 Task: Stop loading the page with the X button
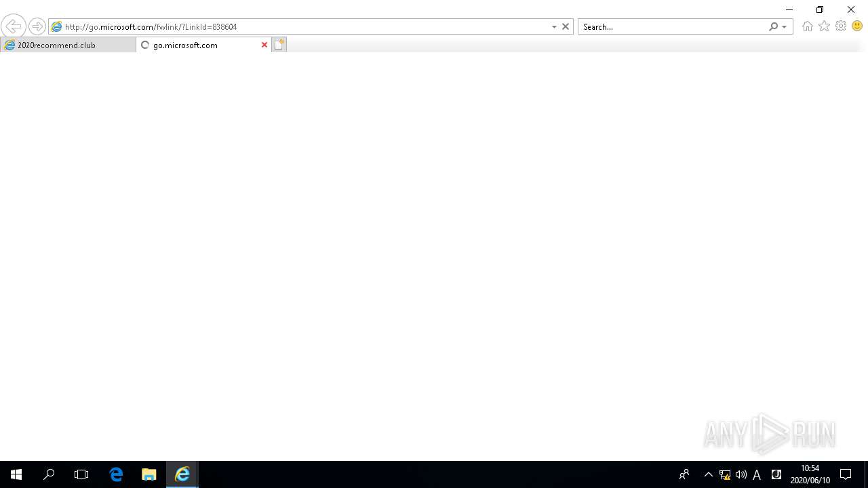(x=566, y=26)
